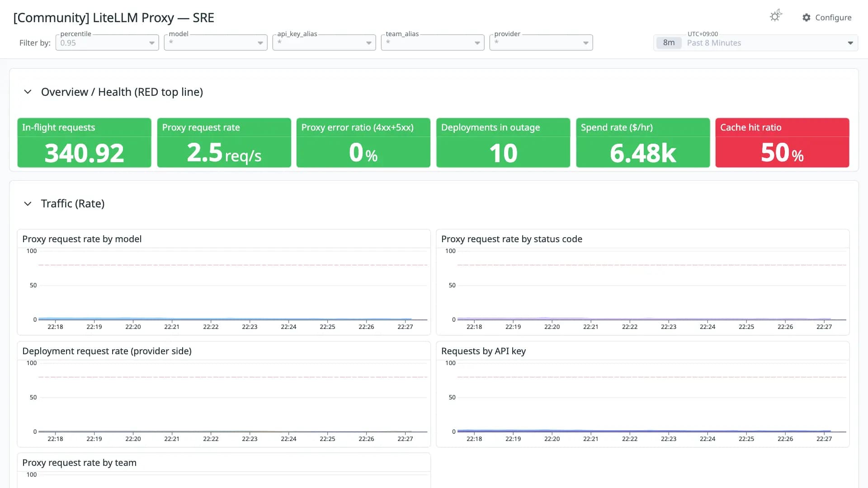This screenshot has height=488, width=868.
Task: Collapse the Overview / Health section chevron
Action: [x=28, y=92]
